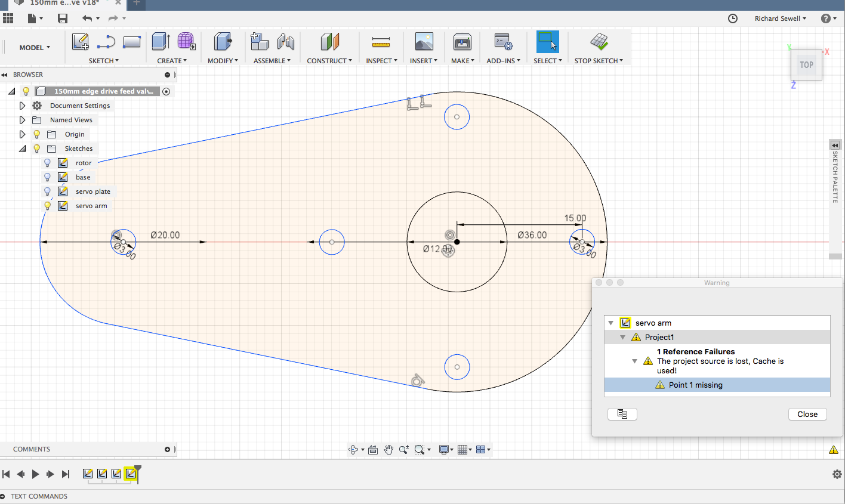Toggle visibility of the rotor sketch
845x504 pixels.
(x=47, y=163)
